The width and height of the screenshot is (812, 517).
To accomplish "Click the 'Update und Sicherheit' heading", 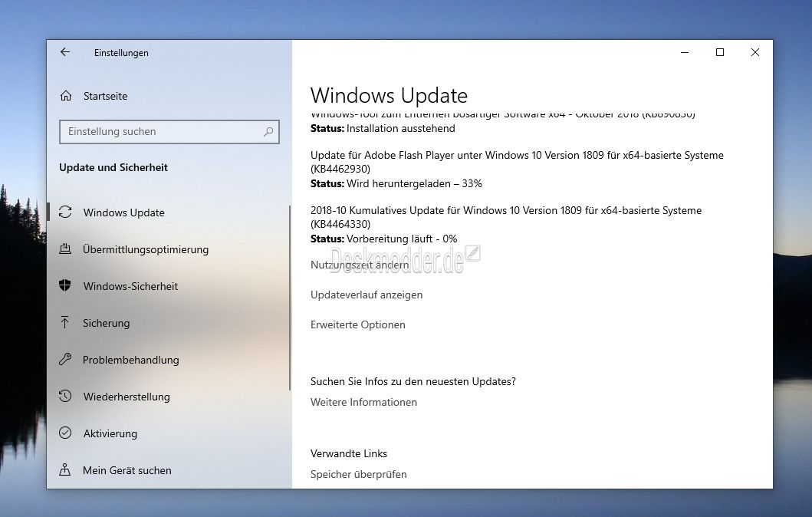I will [x=113, y=167].
